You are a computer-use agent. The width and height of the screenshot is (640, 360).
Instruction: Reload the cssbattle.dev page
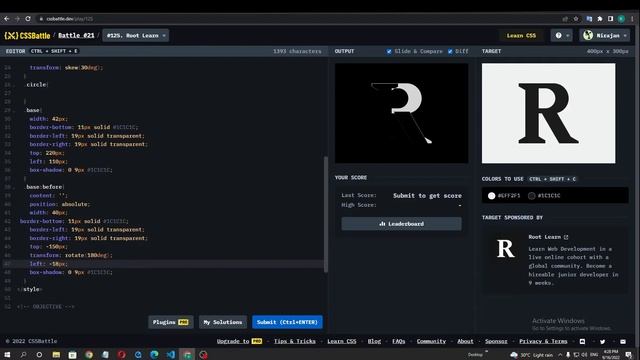28,19
